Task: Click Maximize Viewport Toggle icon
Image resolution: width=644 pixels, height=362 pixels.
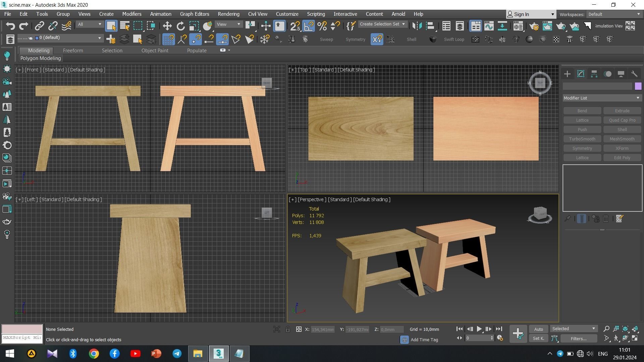Action: point(635,339)
